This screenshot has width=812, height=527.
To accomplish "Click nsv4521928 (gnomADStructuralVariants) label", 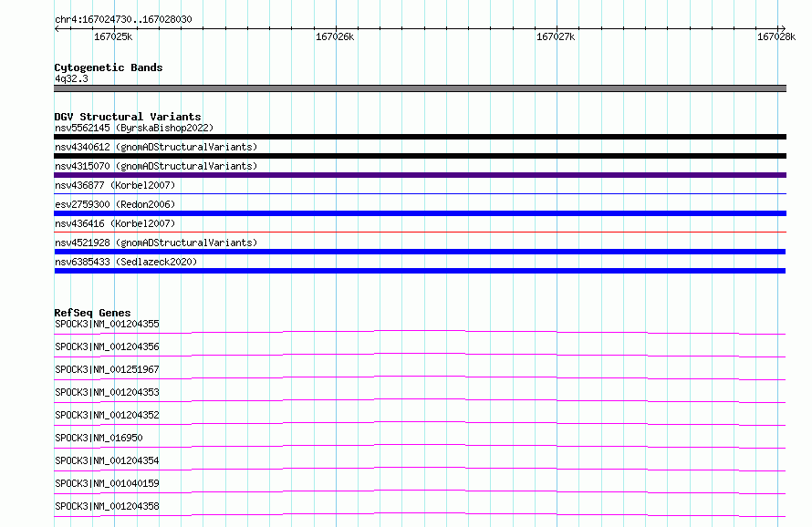I will (156, 243).
